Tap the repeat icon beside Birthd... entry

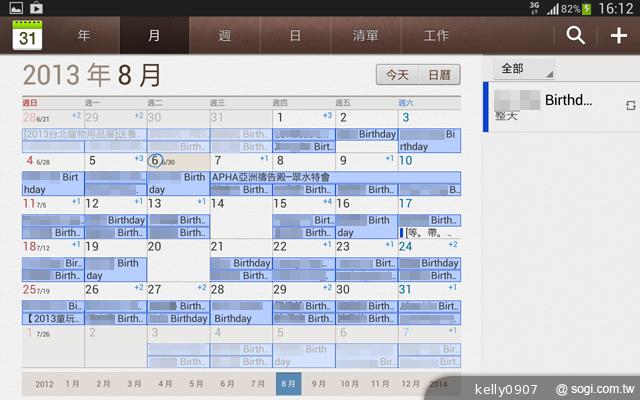pyautogui.click(x=631, y=106)
